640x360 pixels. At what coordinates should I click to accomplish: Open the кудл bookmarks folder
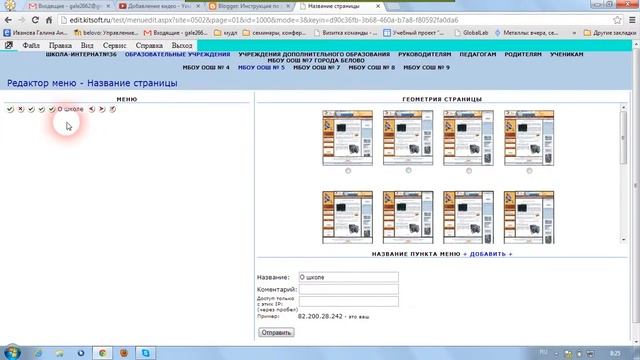[226, 33]
